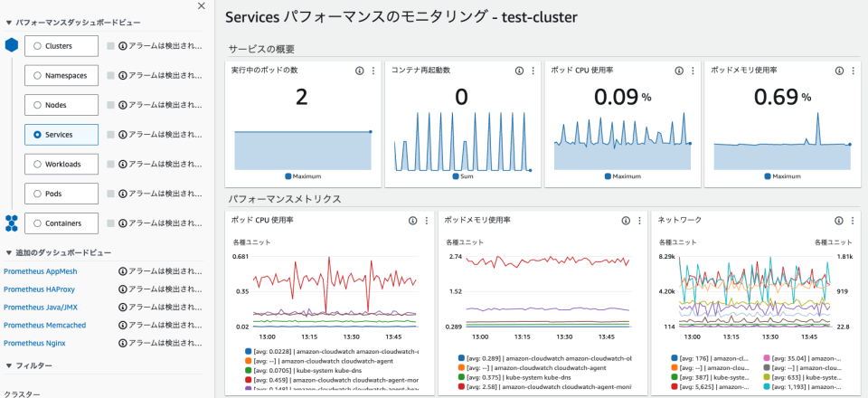The height and width of the screenshot is (398, 868).
Task: Click the alarm info icon in Nodes row
Action: pos(123,105)
